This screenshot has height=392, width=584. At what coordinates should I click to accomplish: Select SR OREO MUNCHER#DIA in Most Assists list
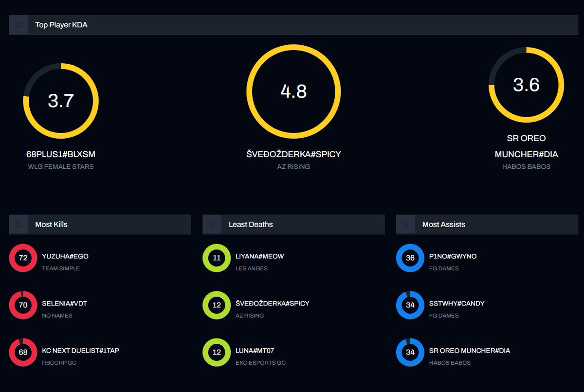(x=470, y=351)
